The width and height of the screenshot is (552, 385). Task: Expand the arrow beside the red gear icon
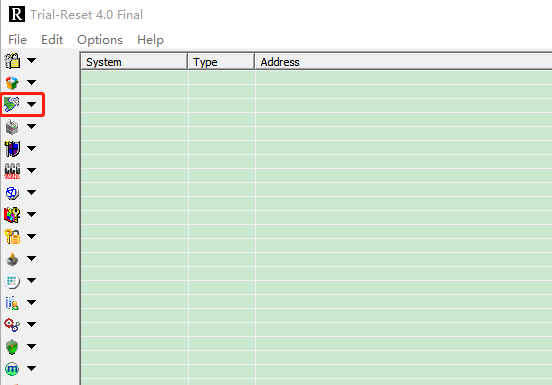(32, 324)
